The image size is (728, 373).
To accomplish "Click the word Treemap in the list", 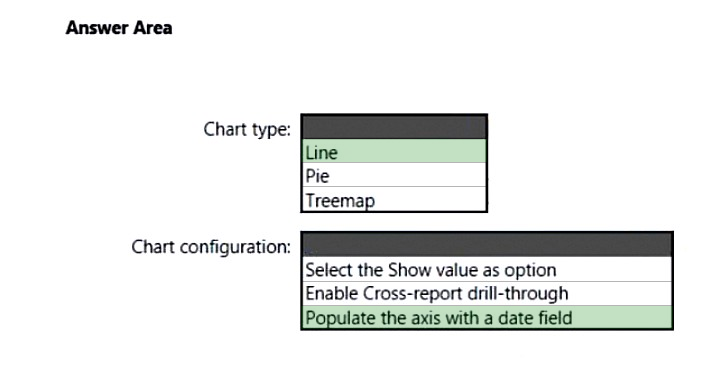I will pyautogui.click(x=340, y=201).
